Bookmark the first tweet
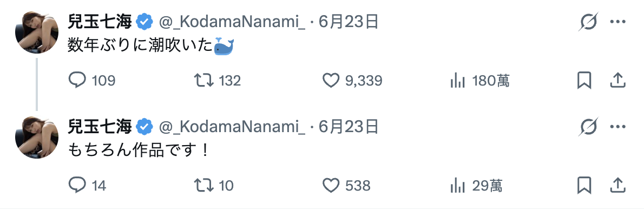 584,81
